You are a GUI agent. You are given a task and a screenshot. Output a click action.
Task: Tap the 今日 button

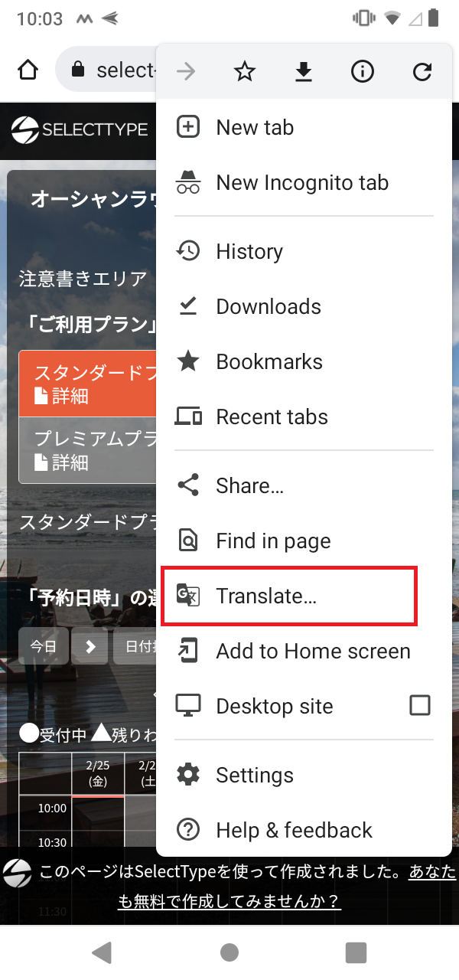click(x=44, y=646)
